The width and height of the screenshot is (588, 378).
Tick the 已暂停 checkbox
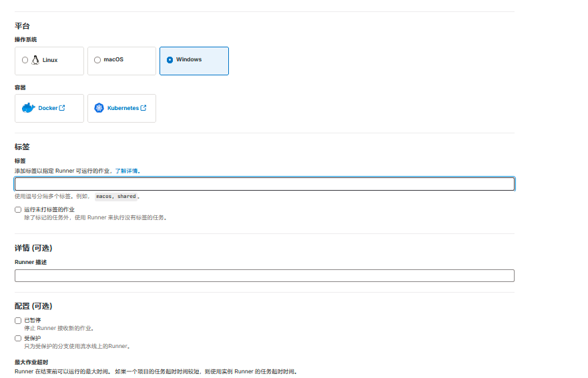pos(18,320)
